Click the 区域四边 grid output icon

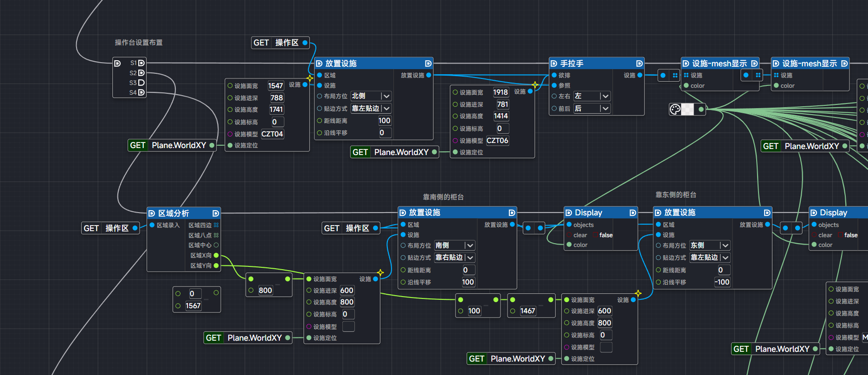click(216, 225)
